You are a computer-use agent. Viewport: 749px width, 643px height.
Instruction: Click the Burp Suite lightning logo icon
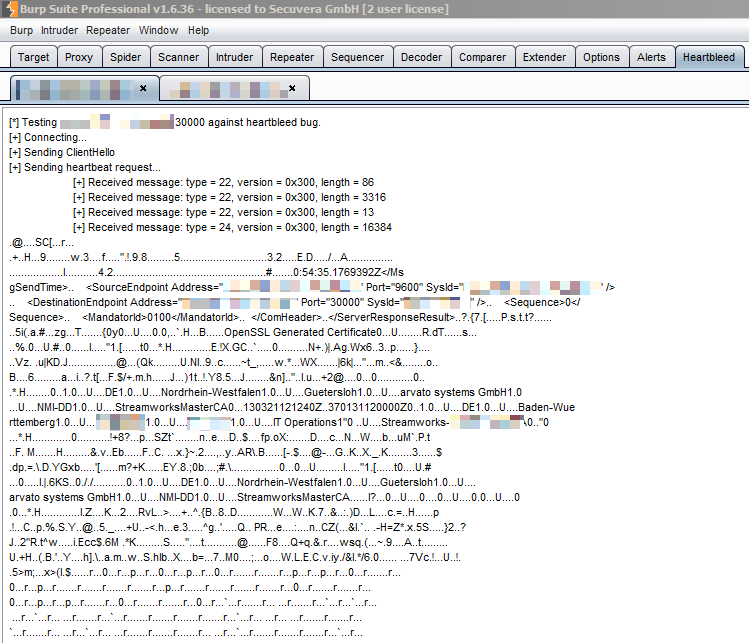point(10,9)
